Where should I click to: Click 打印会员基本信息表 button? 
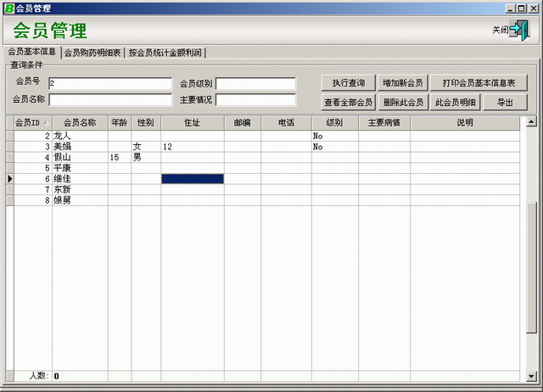click(479, 83)
